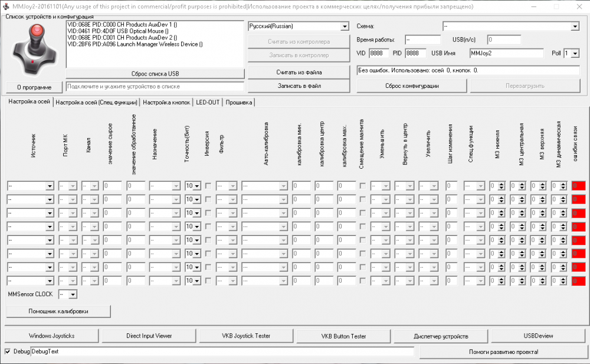Toggle the Инверсия checkbox on the first axis row
Viewport: 590px width, 364px height.
point(207,186)
